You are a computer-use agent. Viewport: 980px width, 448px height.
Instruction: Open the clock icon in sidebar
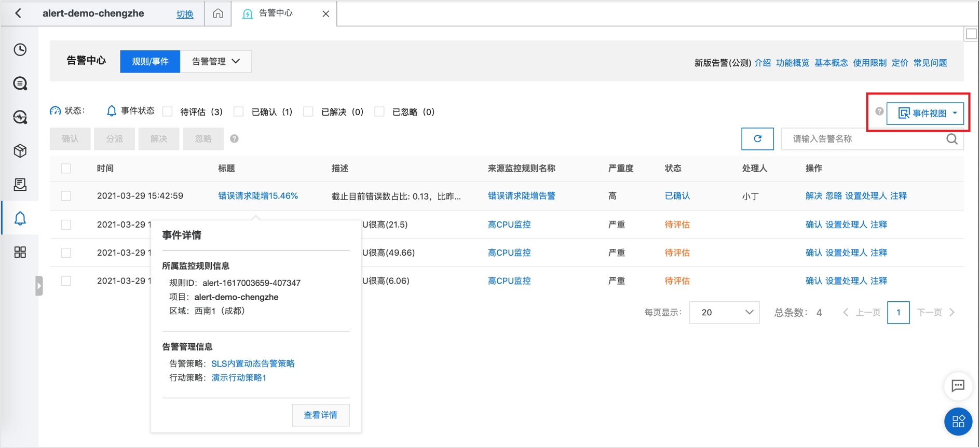click(x=20, y=50)
